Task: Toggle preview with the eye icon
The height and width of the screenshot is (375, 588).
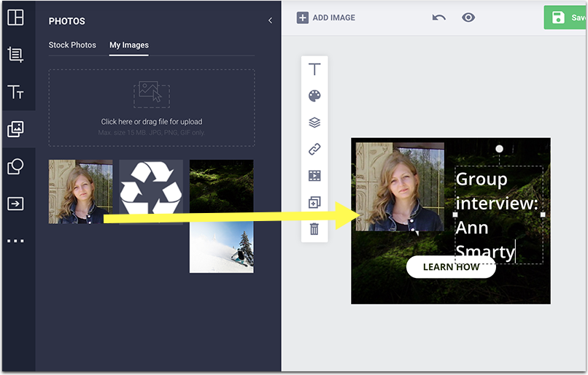Action: [x=468, y=17]
